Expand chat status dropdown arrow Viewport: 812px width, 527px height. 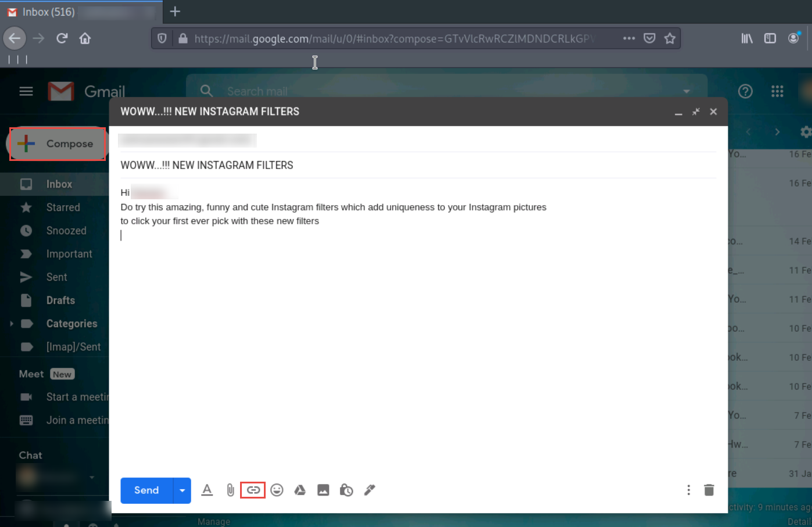pos(92,478)
